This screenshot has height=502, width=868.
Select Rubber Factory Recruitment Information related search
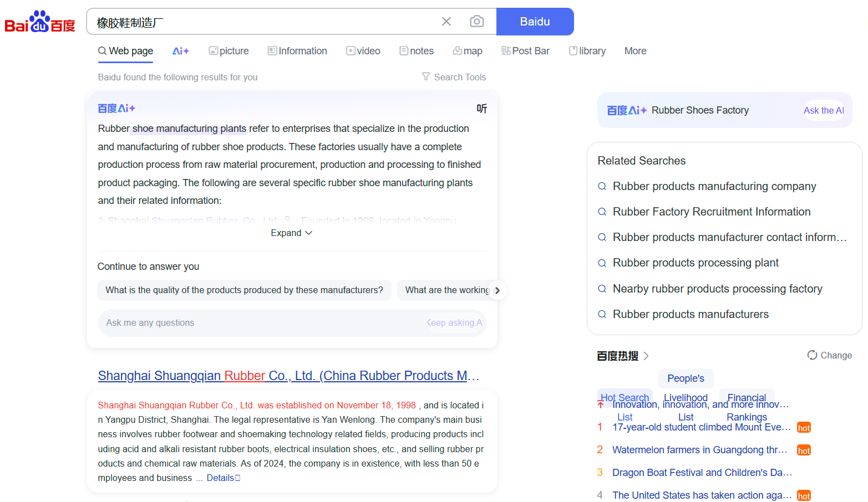(x=711, y=212)
